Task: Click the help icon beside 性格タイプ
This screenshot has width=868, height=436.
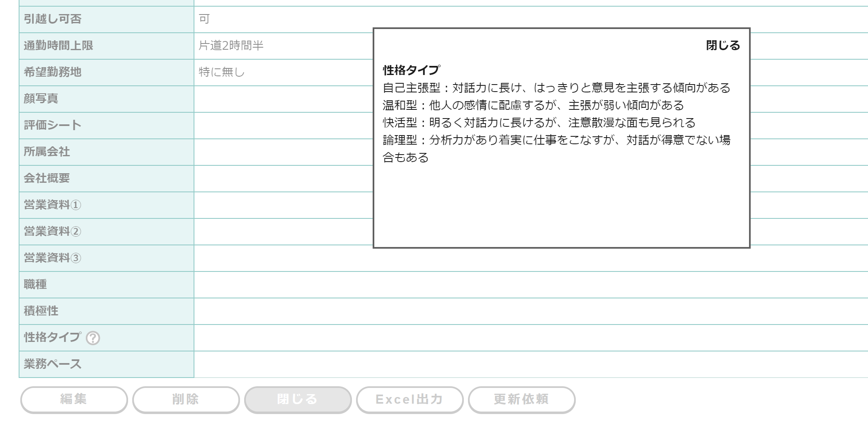Action: pyautogui.click(x=93, y=338)
